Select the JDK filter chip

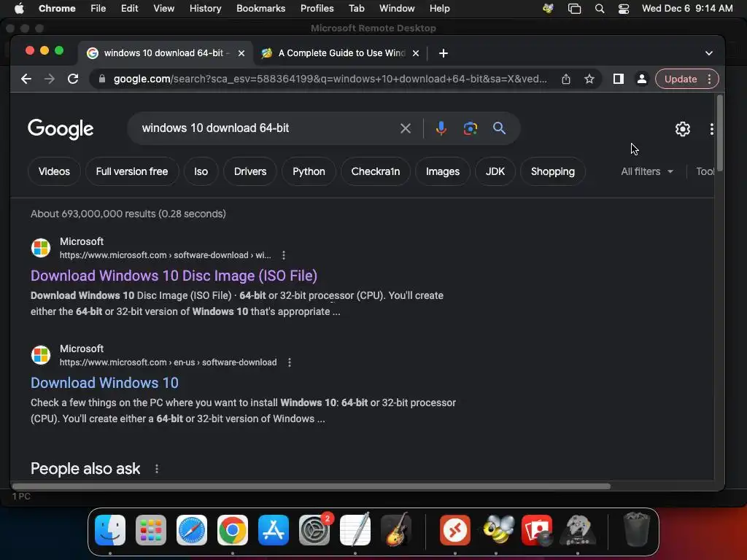pyautogui.click(x=495, y=171)
